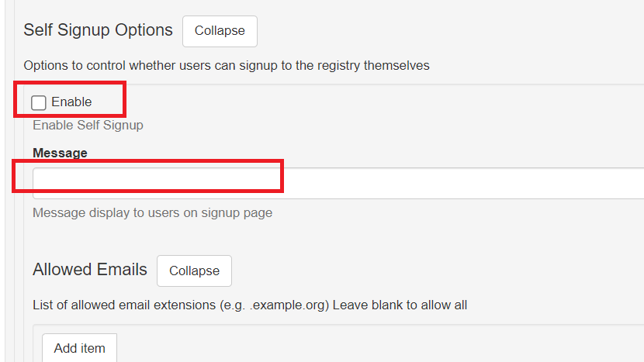Click the self signup options description text
The image size is (644, 362).
pyautogui.click(x=227, y=65)
